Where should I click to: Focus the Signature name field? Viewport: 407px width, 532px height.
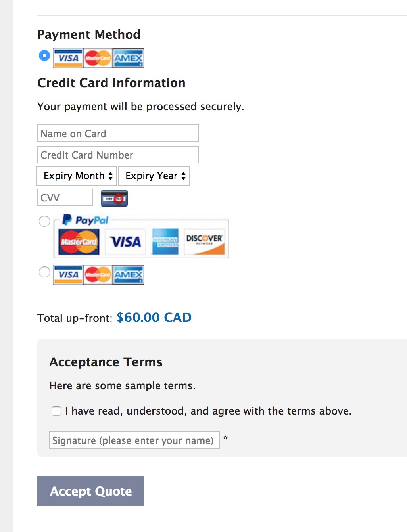coord(134,440)
